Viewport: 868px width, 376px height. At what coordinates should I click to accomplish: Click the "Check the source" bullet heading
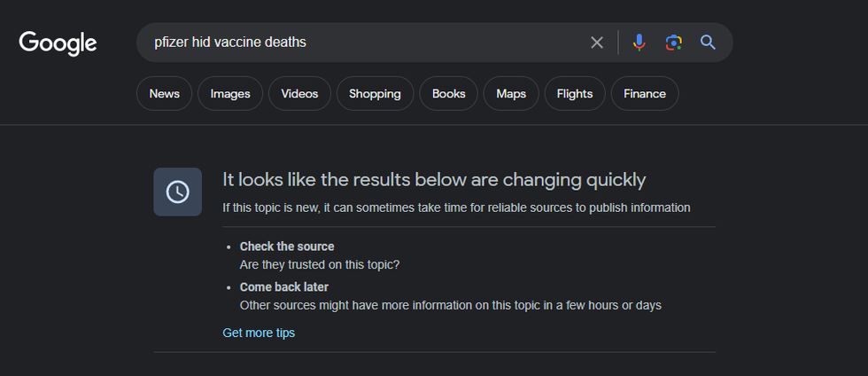(x=287, y=247)
